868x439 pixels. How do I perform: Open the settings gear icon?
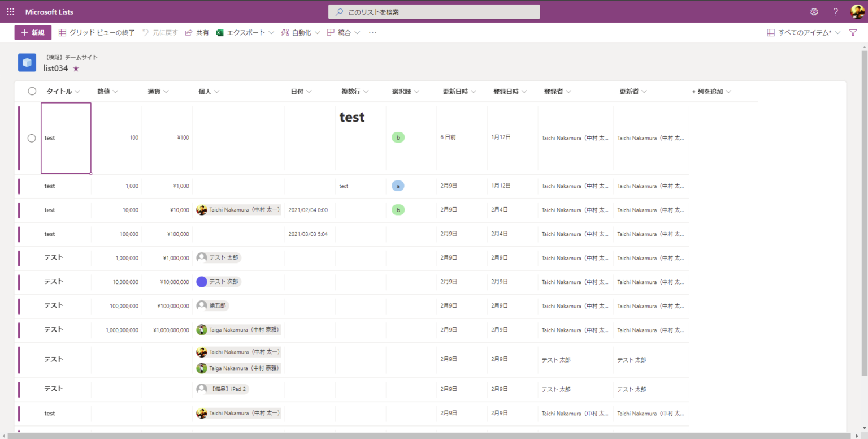tap(814, 12)
